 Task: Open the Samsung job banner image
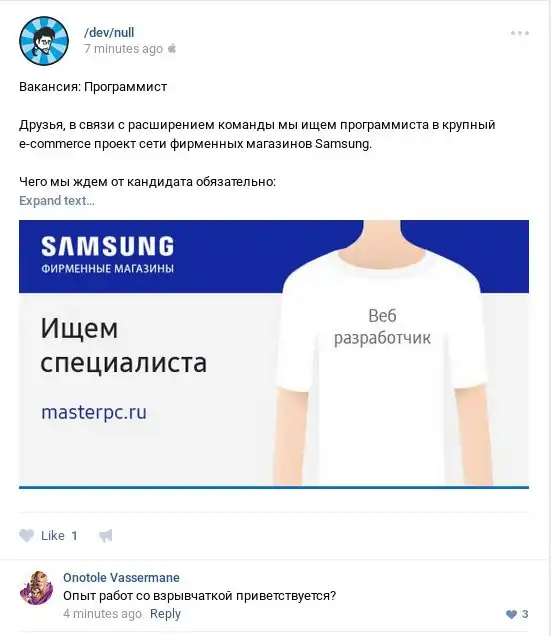pos(274,354)
